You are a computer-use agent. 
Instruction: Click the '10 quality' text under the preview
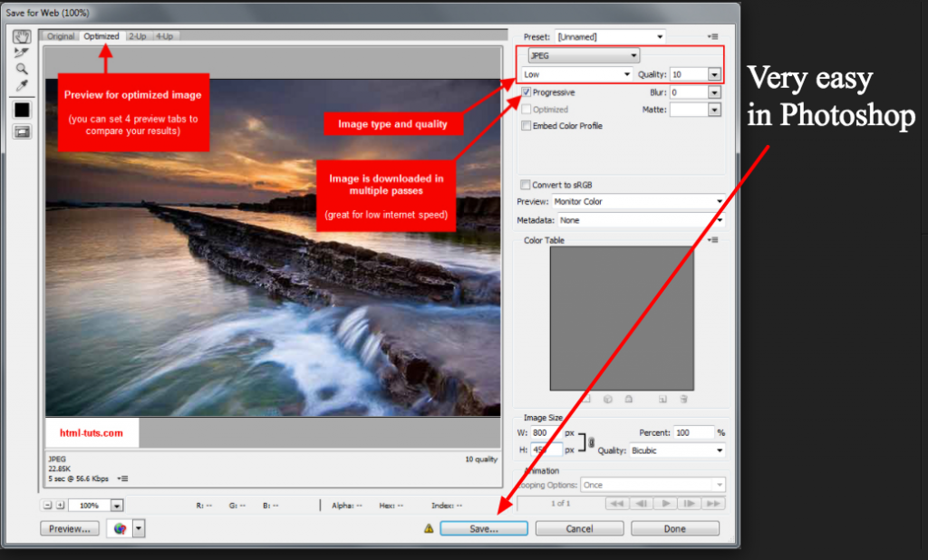click(x=481, y=459)
